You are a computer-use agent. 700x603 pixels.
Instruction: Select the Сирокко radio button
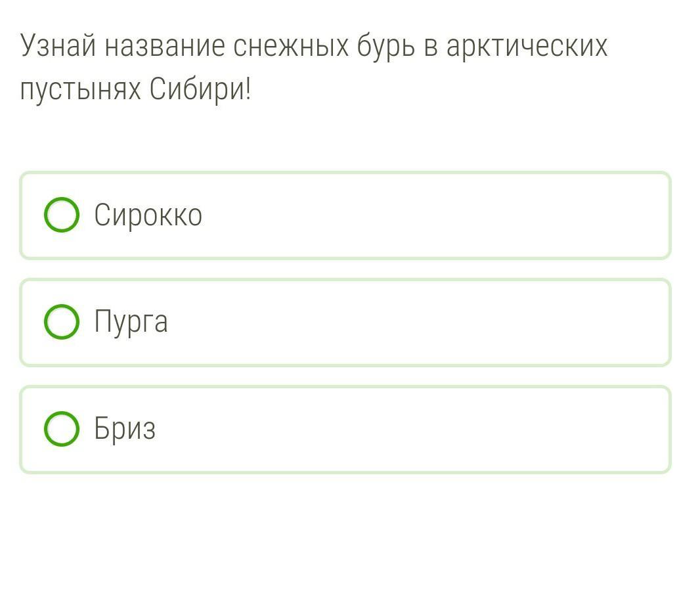tap(62, 215)
